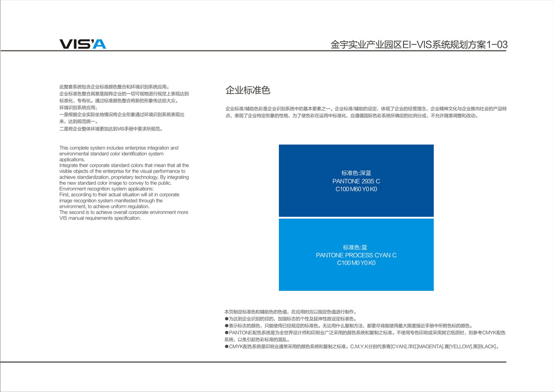Screen dimensions: 554x392
Task: Click the line "环境识别系统应用:"
Action: pos(78,108)
